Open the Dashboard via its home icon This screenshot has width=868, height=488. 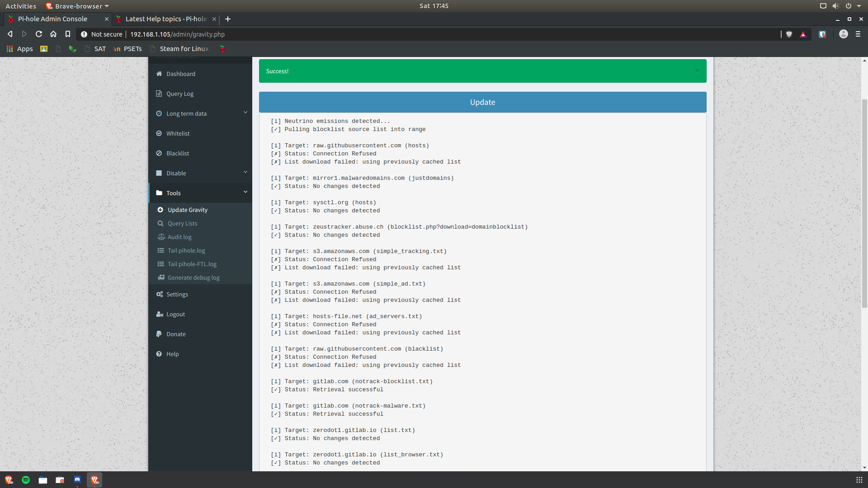click(x=159, y=74)
